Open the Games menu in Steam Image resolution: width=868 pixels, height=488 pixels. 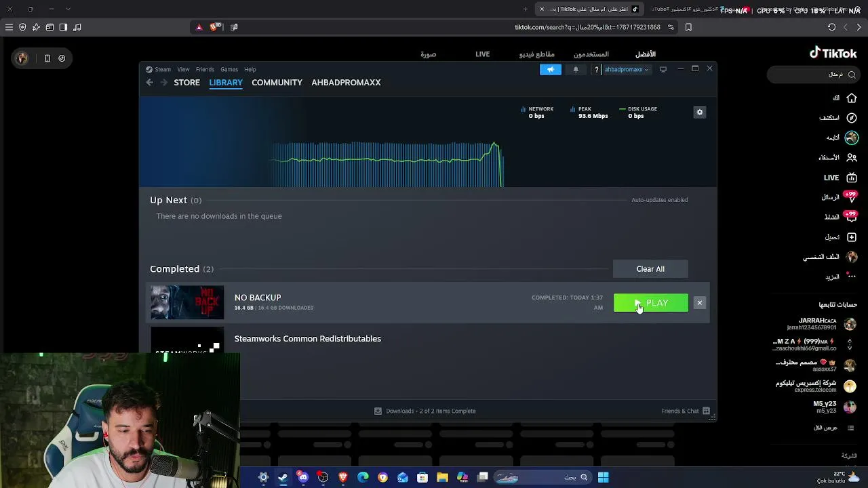click(229, 69)
